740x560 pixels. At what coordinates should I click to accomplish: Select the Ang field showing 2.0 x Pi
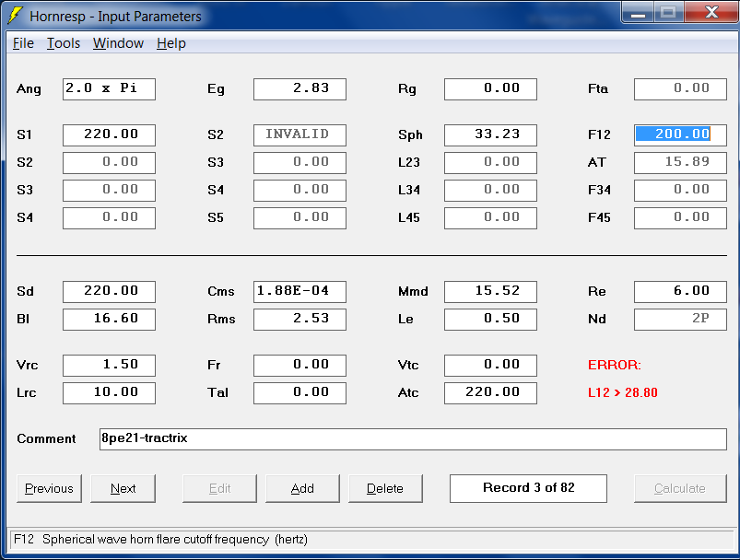[109, 89]
